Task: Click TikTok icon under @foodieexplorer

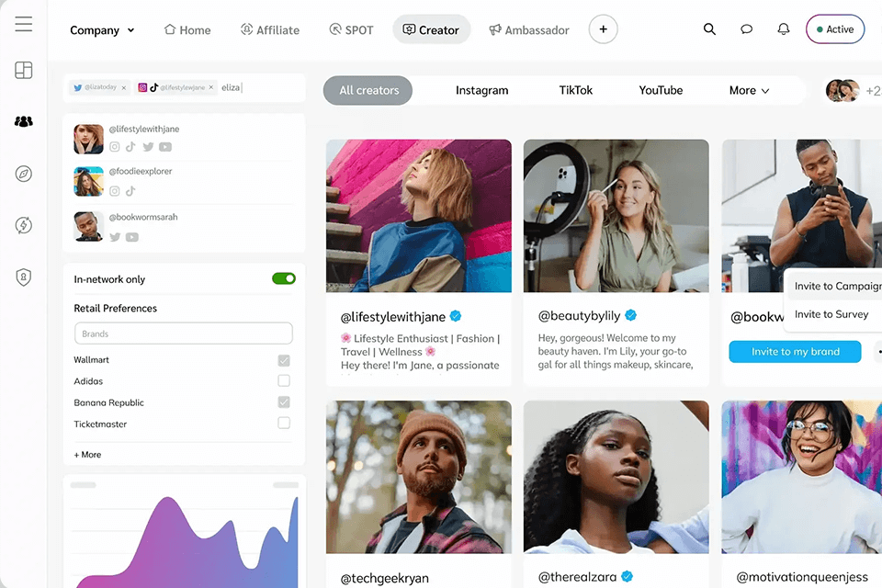Action: point(130,191)
